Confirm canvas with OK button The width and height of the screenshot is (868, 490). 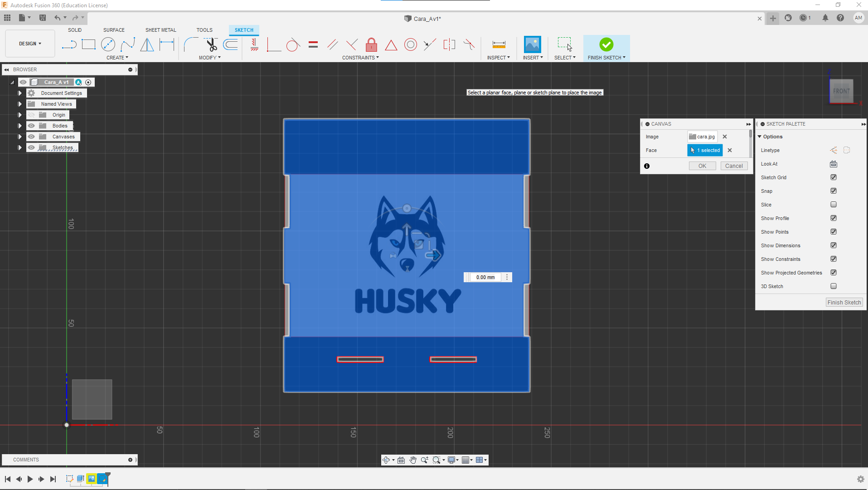coord(702,166)
